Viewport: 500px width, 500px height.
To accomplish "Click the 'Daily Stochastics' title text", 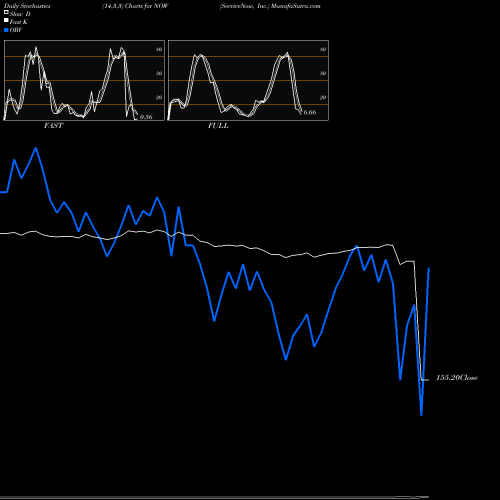I will pos(27,6).
